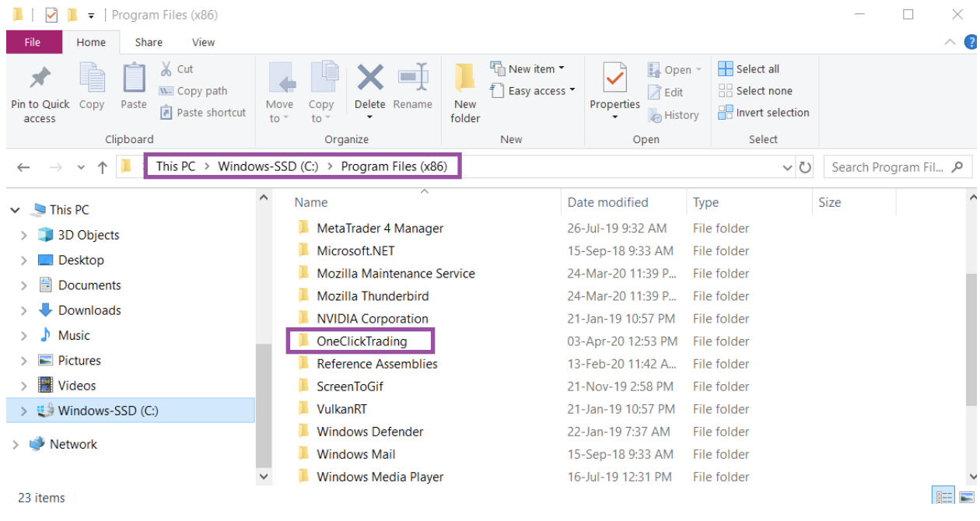980x521 pixels.
Task: Sort by Size column header
Action: [829, 202]
